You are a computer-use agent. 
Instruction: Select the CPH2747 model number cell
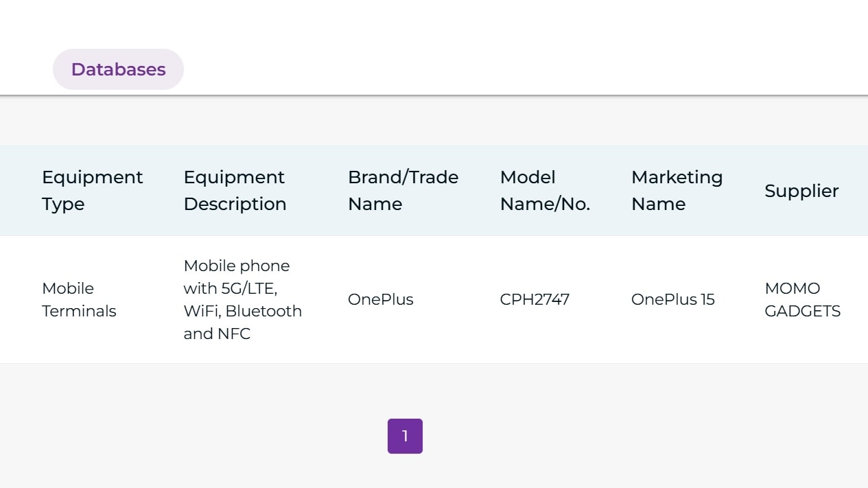pyautogui.click(x=535, y=299)
